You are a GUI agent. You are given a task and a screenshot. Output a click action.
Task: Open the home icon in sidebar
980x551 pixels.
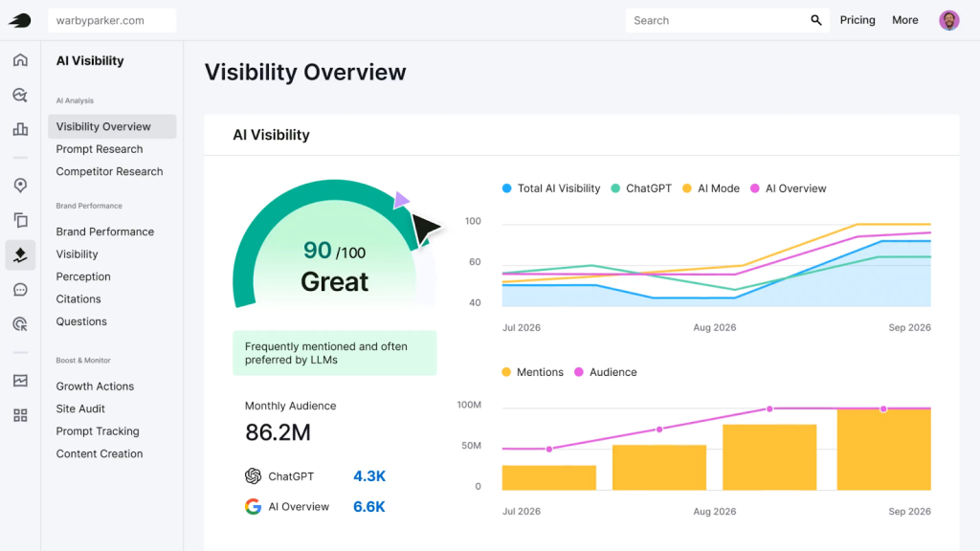(x=20, y=60)
